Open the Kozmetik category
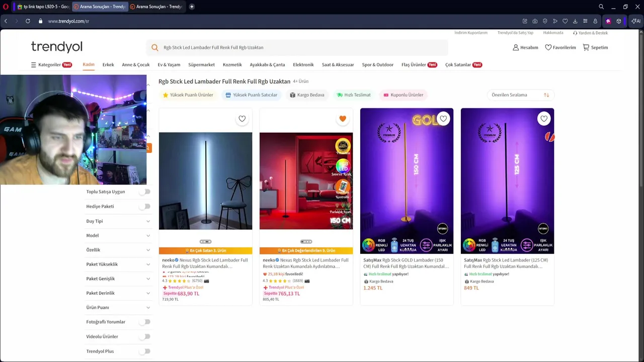Image resolution: width=644 pixels, height=362 pixels. 232,65
